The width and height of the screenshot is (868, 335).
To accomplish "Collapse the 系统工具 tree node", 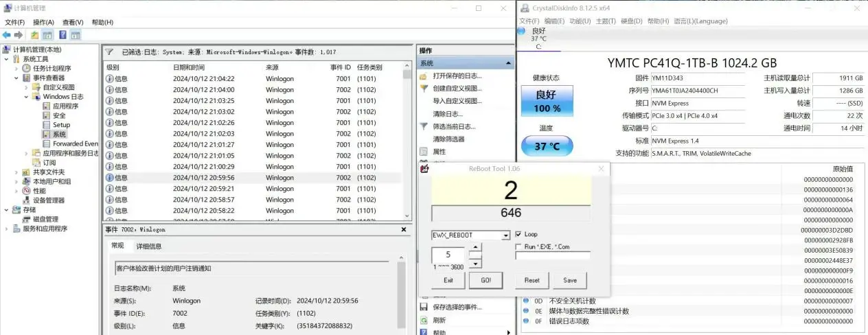I will (6, 59).
